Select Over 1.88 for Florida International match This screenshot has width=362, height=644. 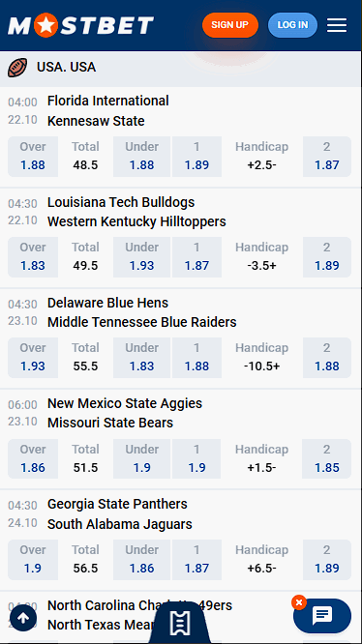pyautogui.click(x=33, y=157)
